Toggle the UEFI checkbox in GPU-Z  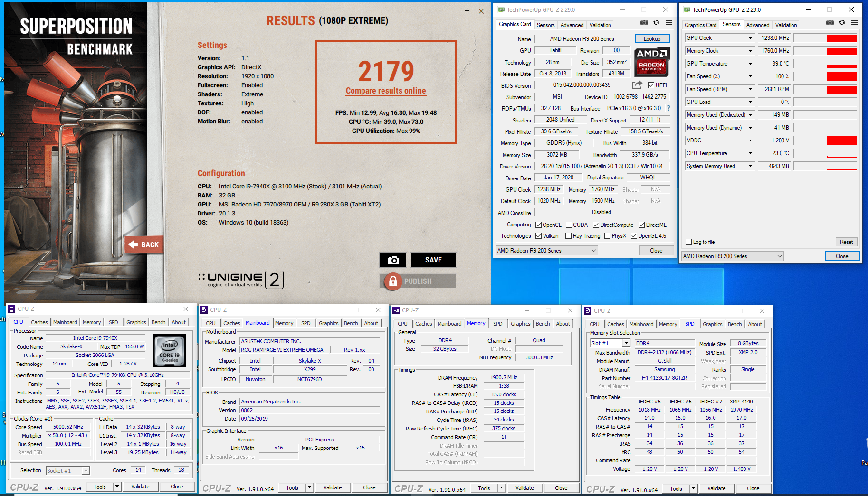coord(651,85)
